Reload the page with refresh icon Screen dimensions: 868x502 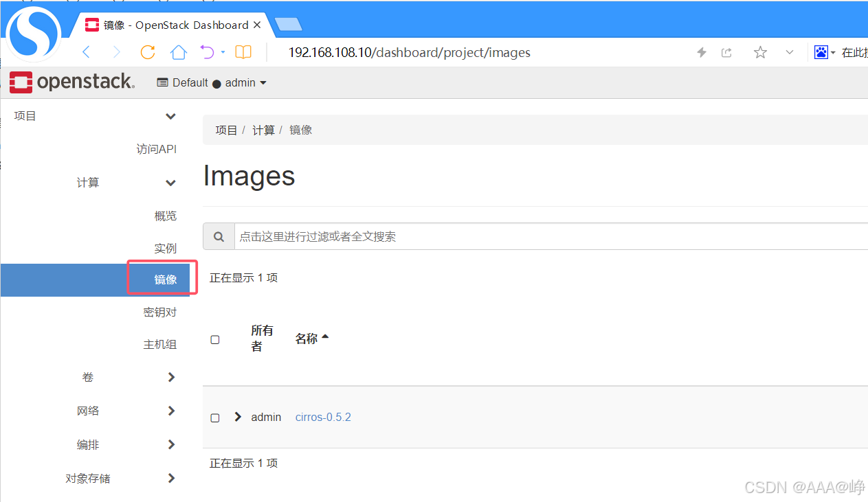tap(147, 52)
